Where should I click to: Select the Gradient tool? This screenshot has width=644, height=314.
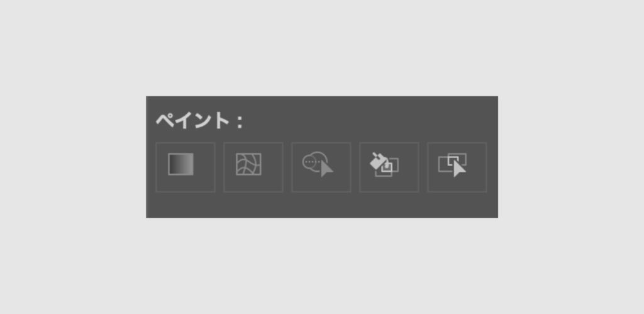point(186,167)
